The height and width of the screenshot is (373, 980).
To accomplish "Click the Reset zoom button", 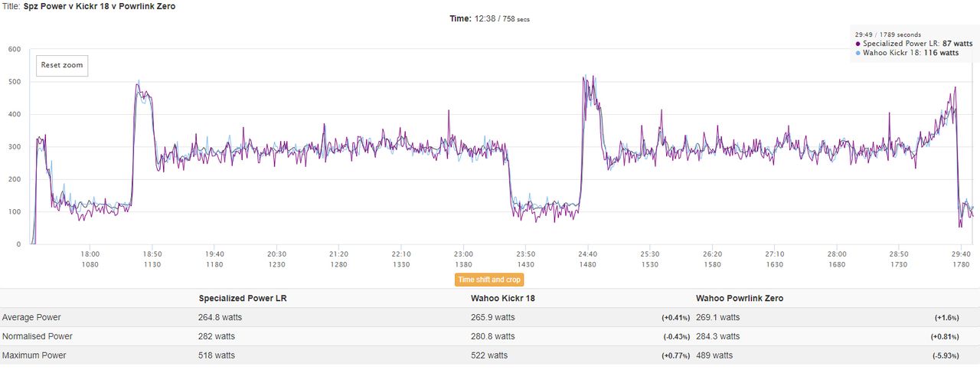I will point(62,65).
